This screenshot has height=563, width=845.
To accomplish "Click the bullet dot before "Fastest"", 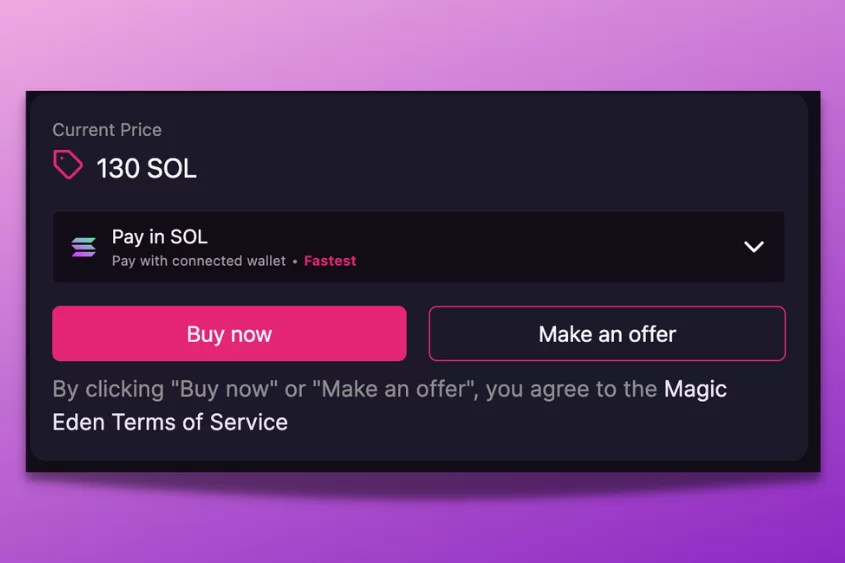I will tap(295, 261).
